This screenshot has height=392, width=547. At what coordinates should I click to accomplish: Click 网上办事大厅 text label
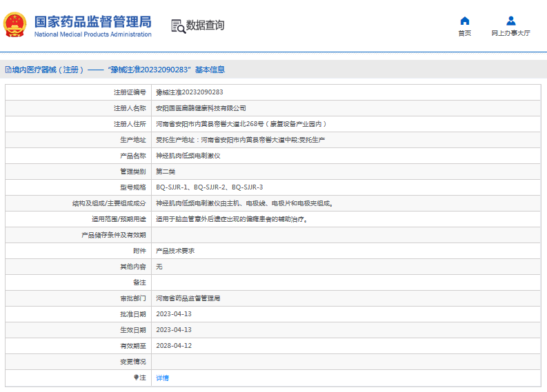coord(510,33)
